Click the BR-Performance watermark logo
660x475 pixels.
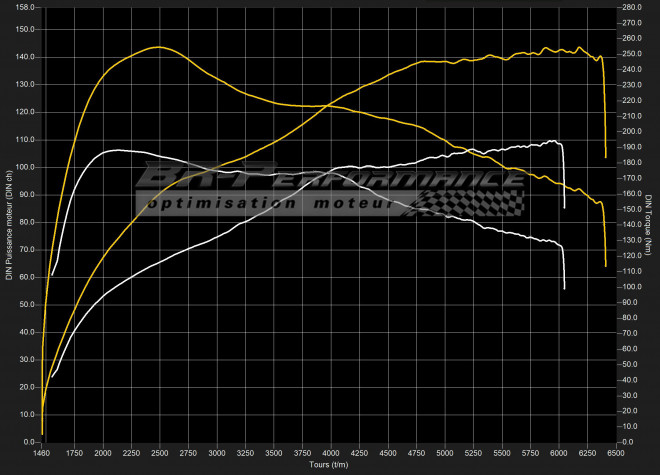click(330, 178)
